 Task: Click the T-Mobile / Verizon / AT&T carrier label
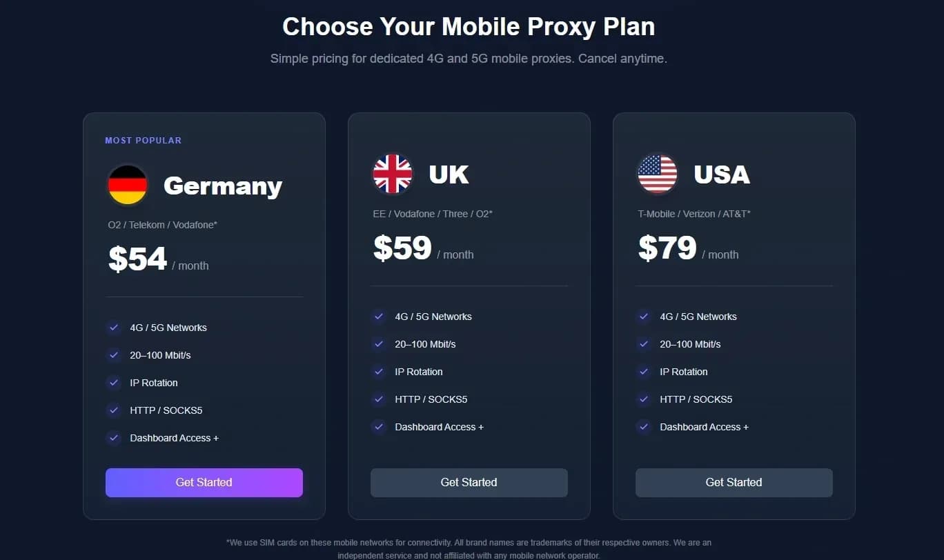(694, 214)
